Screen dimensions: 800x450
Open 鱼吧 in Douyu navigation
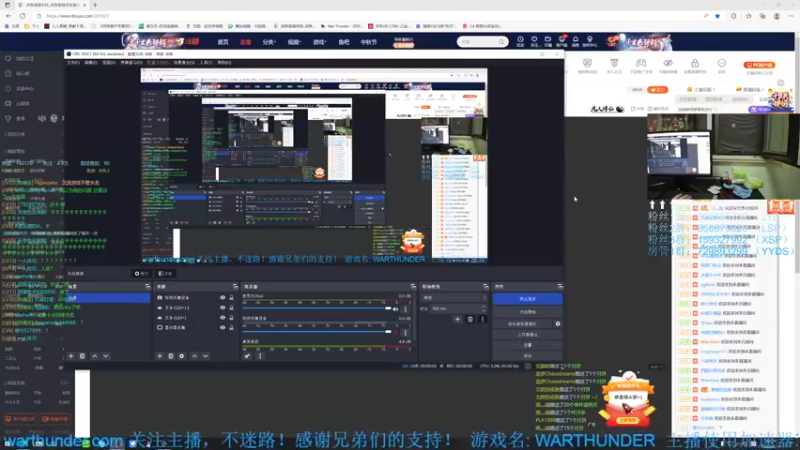pos(343,42)
